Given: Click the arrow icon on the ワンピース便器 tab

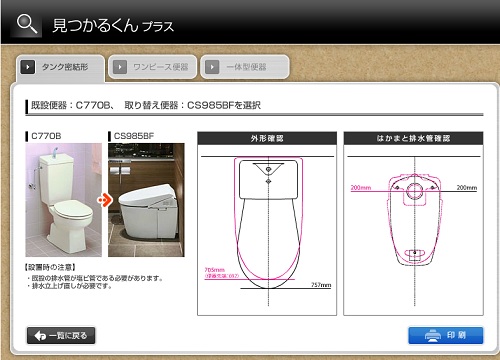Looking at the screenshot, I should tap(120, 67).
